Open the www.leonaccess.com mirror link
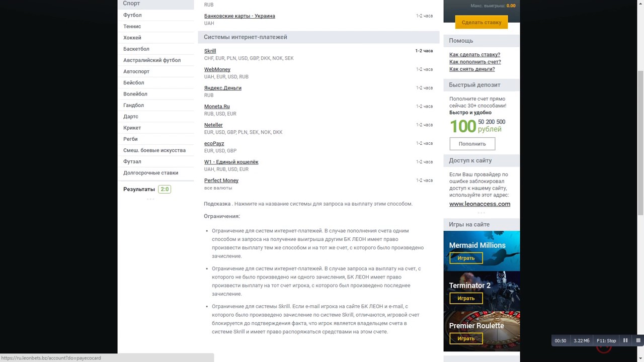The width and height of the screenshot is (644, 362). coord(479,204)
